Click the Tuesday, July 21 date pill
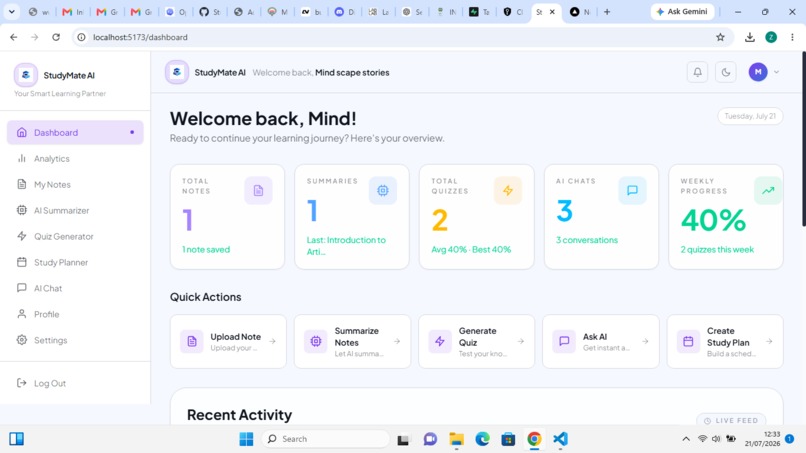806x453 pixels. (x=750, y=116)
